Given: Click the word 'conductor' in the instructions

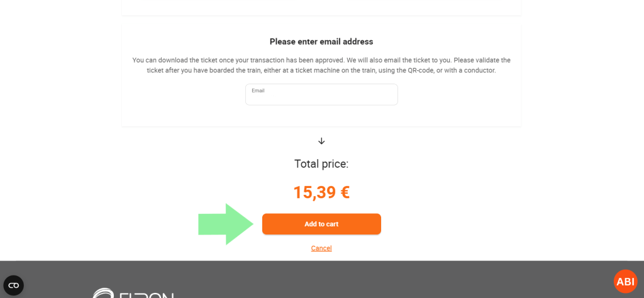Looking at the screenshot, I should coord(477,70).
